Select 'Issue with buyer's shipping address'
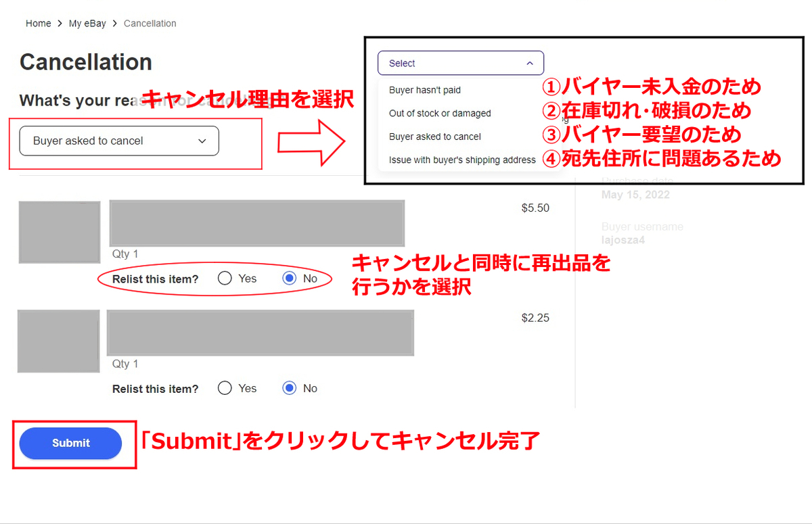 tap(461, 160)
